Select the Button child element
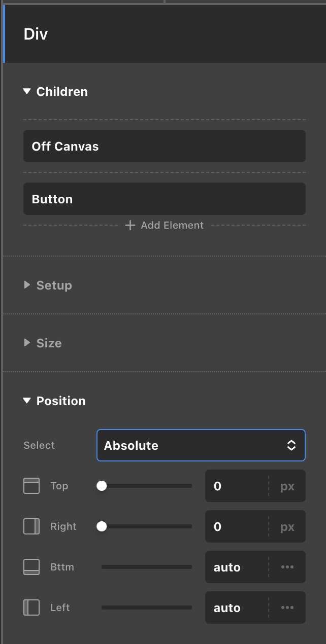 165,199
